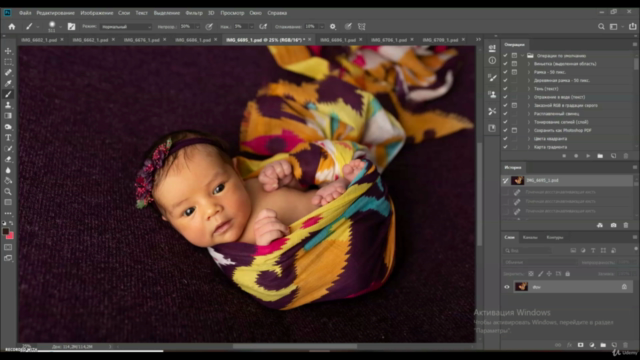Toggle checkmark for Виньетка action
The height and width of the screenshot is (360, 640).
click(x=505, y=64)
